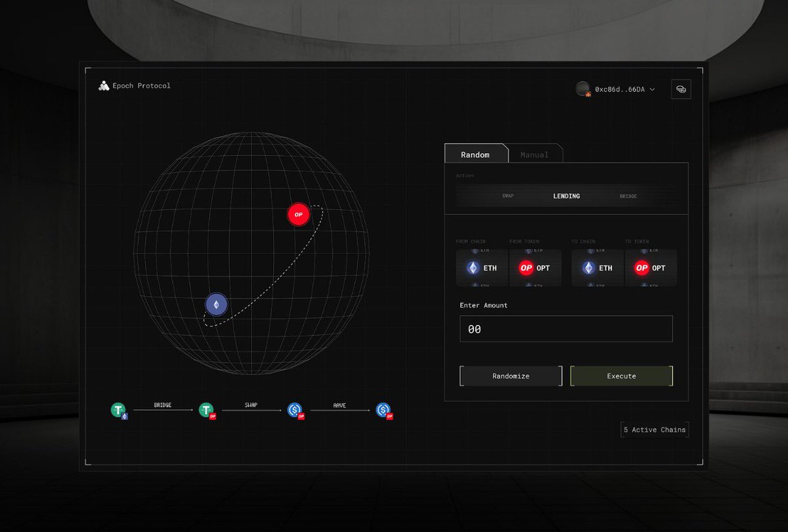
Task: Click the USDC icon right after SWAP step
Action: click(x=296, y=411)
